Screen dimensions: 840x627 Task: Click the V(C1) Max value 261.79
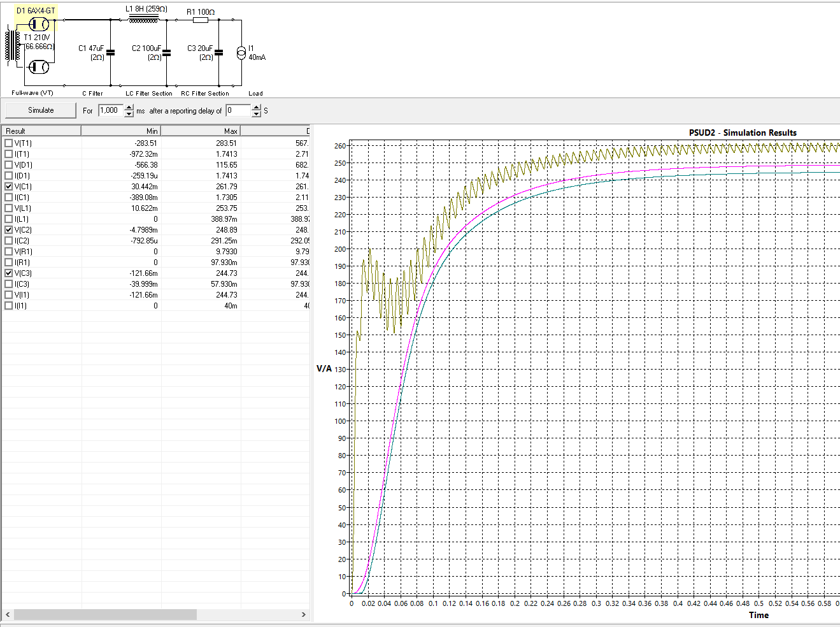coord(226,187)
